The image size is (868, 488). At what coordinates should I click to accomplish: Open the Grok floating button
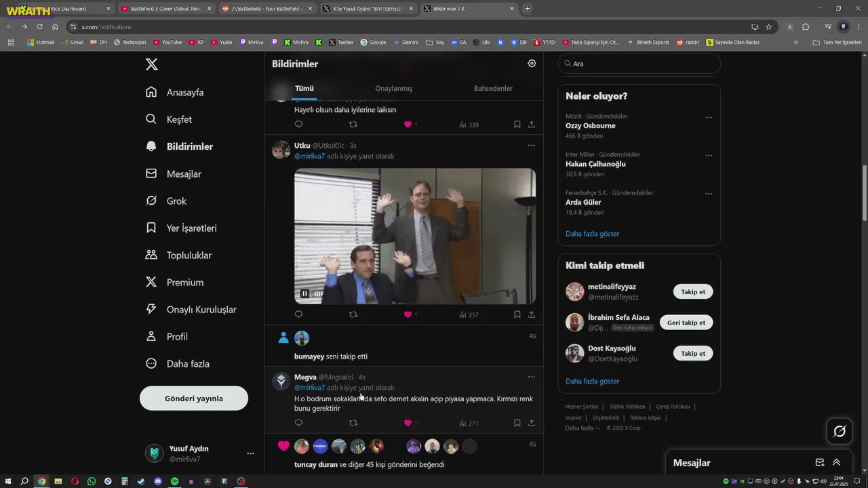click(x=840, y=431)
